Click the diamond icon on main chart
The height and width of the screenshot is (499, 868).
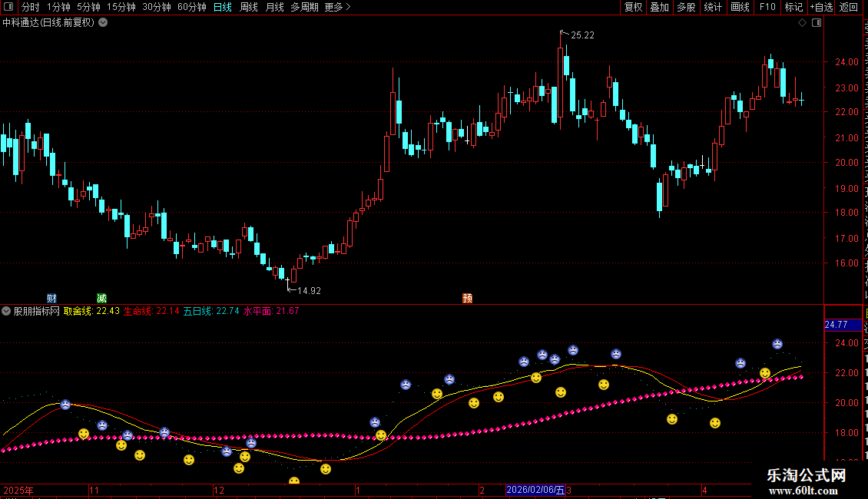(x=802, y=23)
